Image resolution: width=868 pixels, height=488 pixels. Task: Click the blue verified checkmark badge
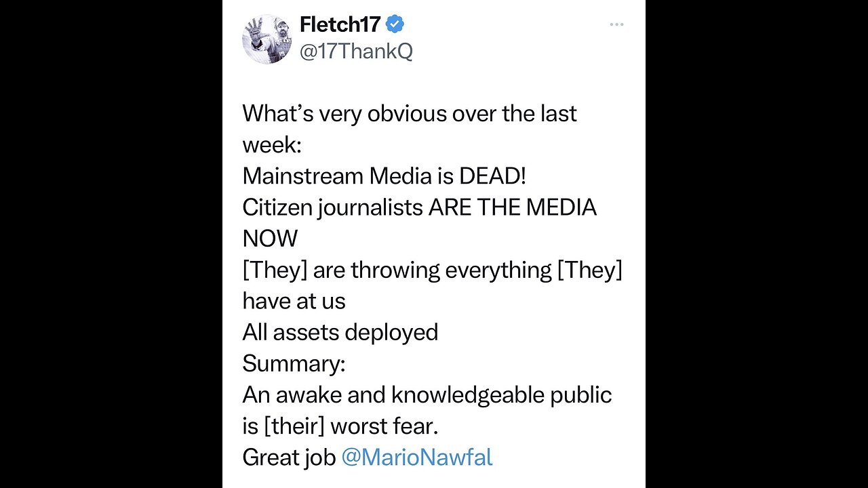click(395, 25)
